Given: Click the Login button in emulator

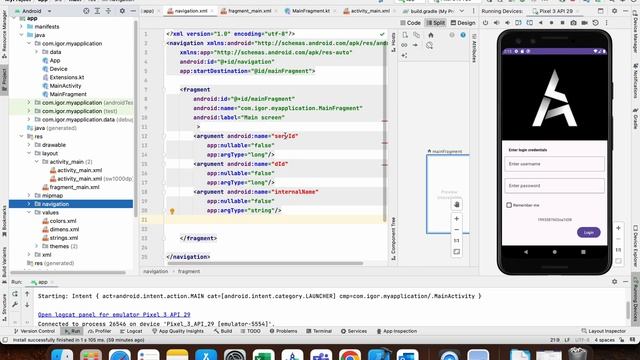Looking at the screenshot, I should pos(588,232).
